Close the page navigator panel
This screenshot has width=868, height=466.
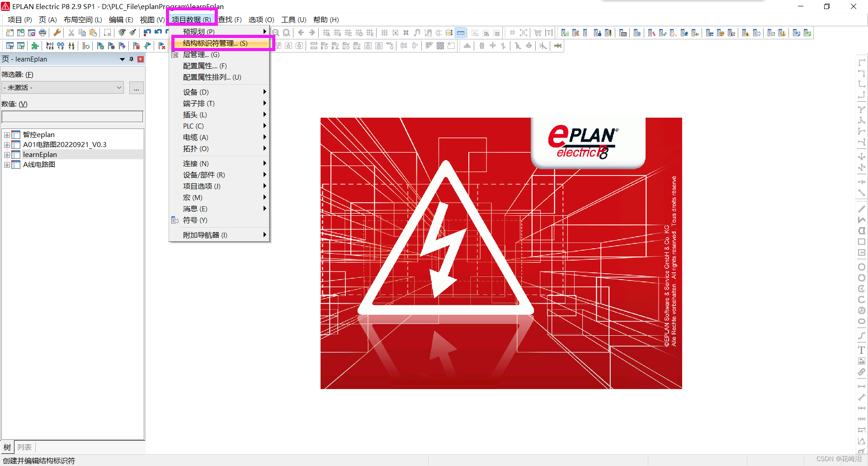(141, 59)
